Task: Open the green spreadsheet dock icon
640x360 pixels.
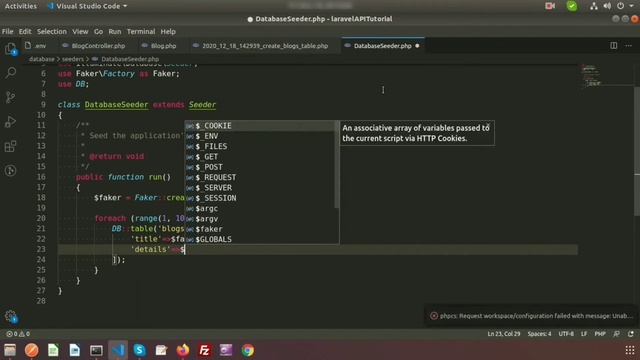Action: click(x=53, y=350)
